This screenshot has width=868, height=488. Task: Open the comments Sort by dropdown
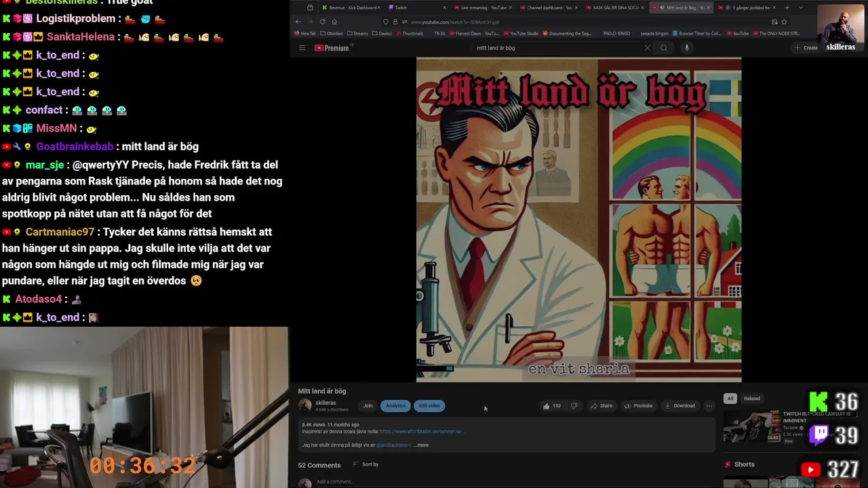pos(366,464)
